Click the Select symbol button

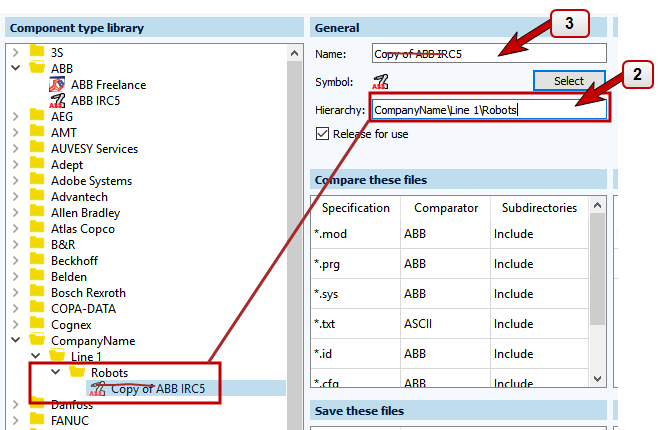tap(569, 81)
